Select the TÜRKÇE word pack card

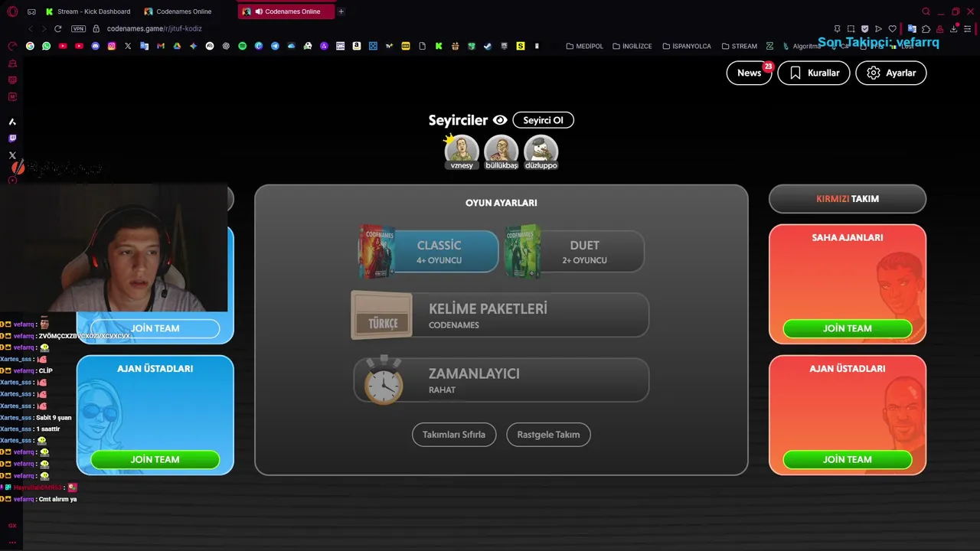tap(382, 315)
